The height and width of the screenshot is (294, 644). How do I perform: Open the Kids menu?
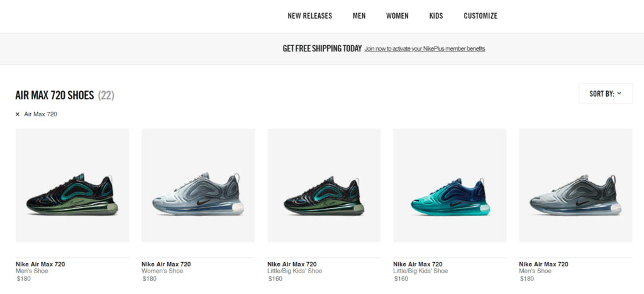(436, 16)
